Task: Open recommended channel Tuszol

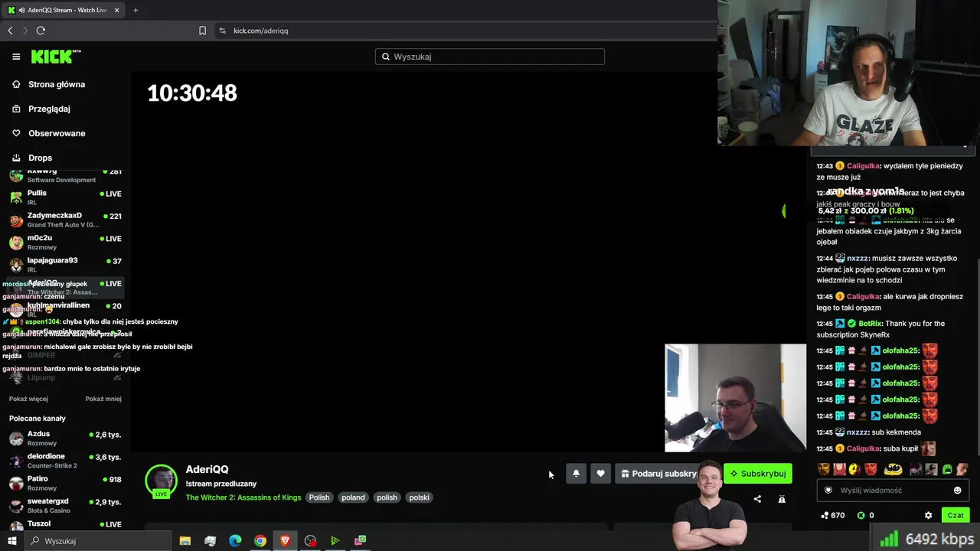Action: [65, 524]
